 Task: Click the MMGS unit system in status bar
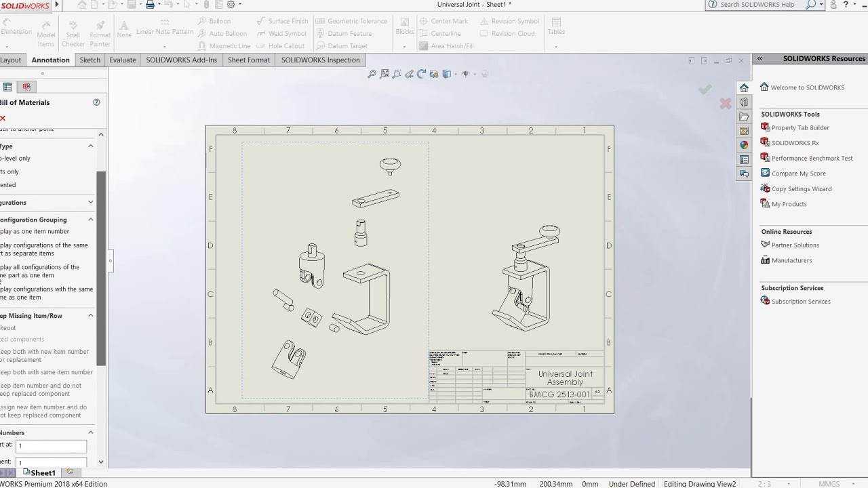coord(829,484)
